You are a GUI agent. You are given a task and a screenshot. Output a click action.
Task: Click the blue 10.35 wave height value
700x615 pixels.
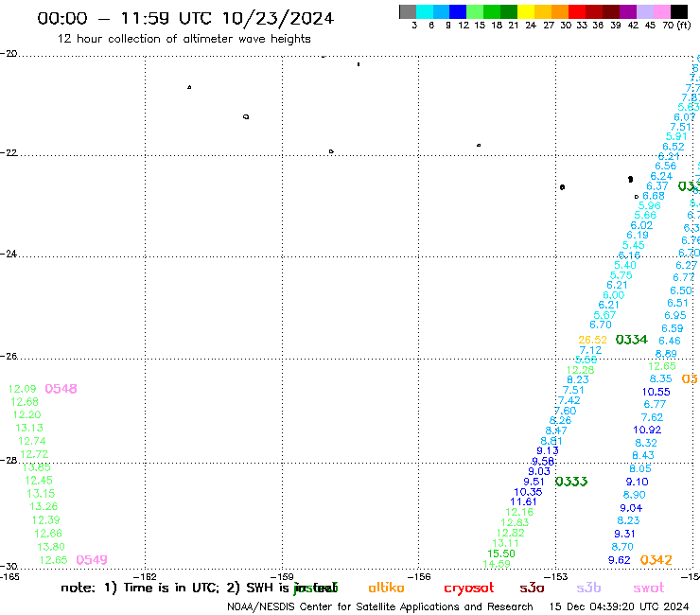[528, 492]
